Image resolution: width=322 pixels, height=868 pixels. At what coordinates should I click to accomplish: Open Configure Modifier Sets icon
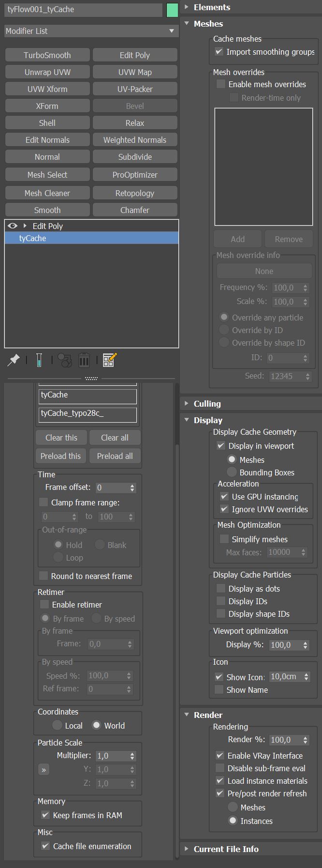coord(109,360)
